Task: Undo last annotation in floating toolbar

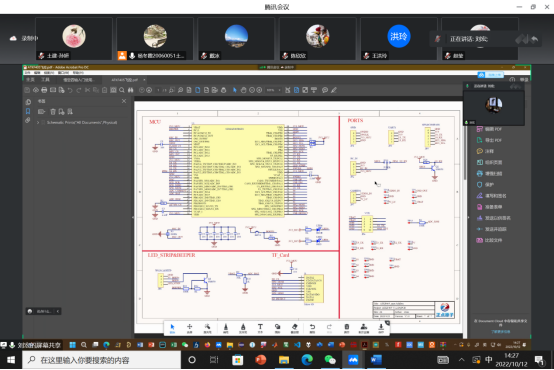Action: (312, 328)
